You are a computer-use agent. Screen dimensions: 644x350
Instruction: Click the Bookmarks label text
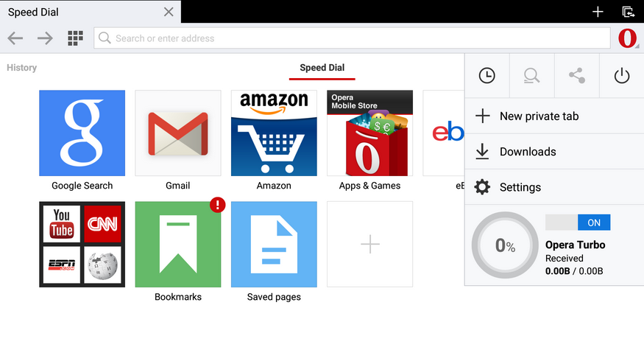178,296
